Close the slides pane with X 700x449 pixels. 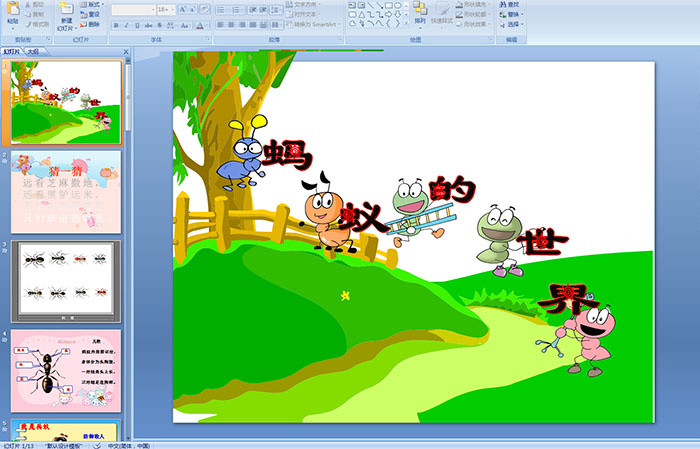pyautogui.click(x=125, y=51)
